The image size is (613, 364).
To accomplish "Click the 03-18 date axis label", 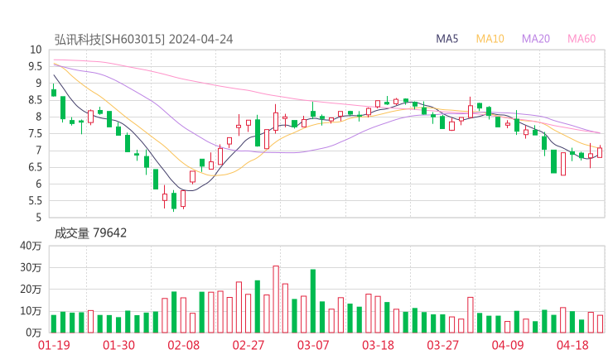I will (378, 345).
